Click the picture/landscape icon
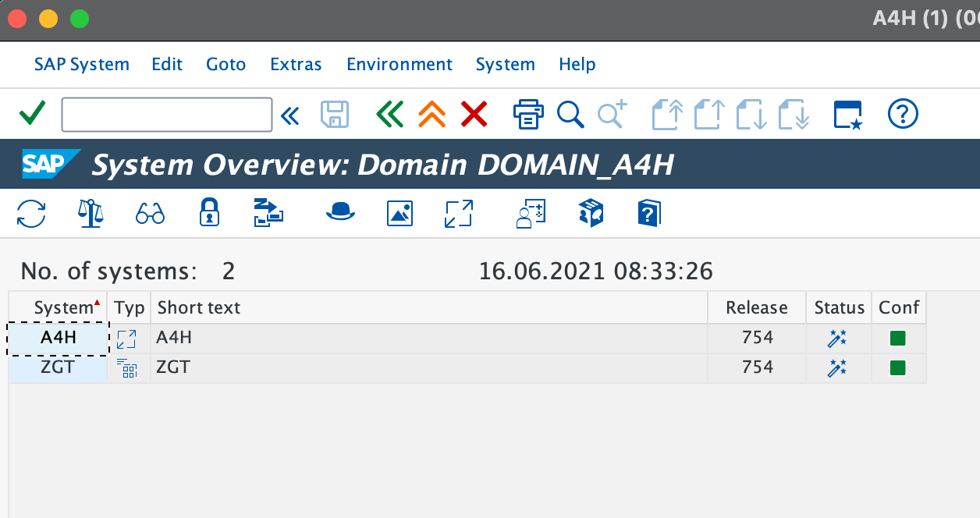This screenshot has height=518, width=980. coord(399,213)
